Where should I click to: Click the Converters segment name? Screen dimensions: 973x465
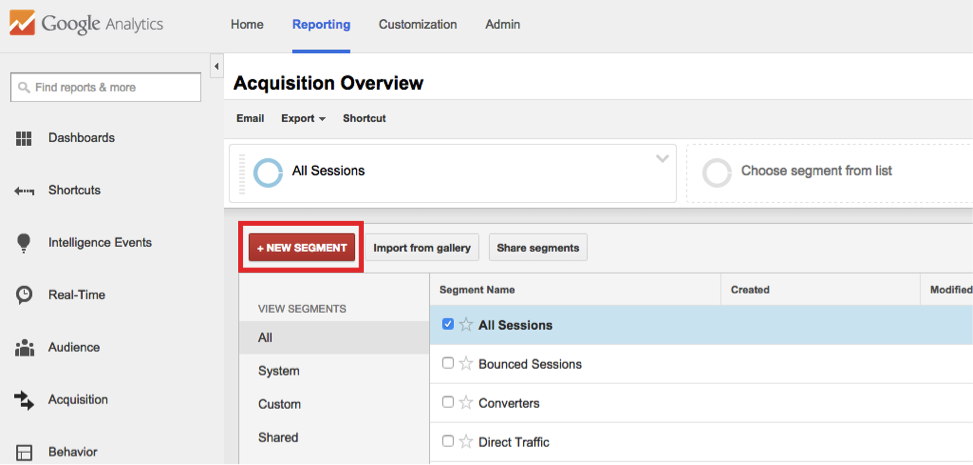click(x=509, y=404)
